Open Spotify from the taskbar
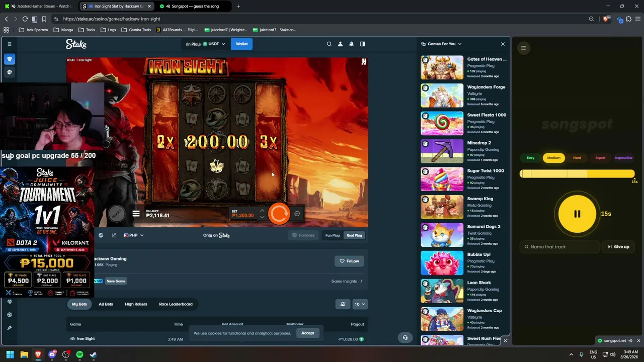Viewport: 644px width, 362px height. tap(79, 355)
